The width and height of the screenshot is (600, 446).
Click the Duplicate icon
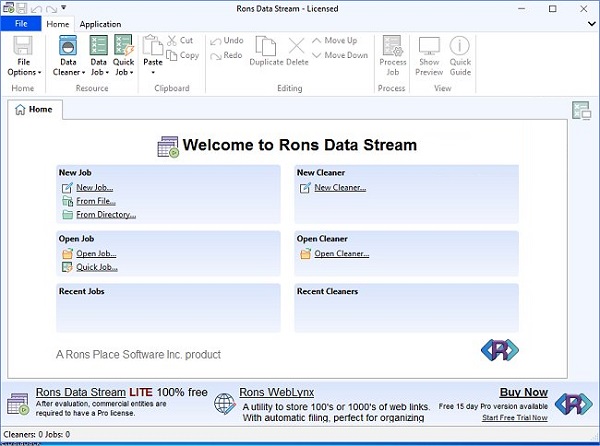click(x=266, y=46)
